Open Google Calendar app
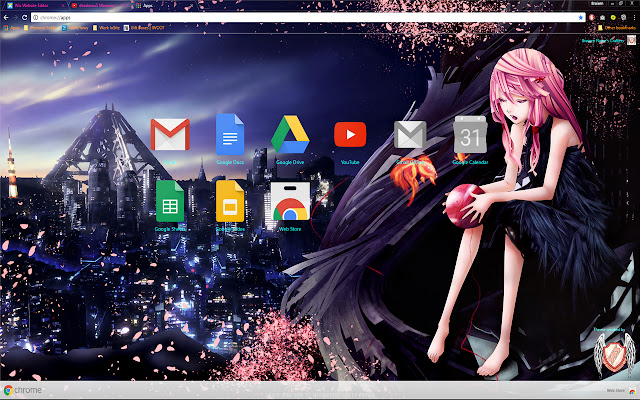 470,135
